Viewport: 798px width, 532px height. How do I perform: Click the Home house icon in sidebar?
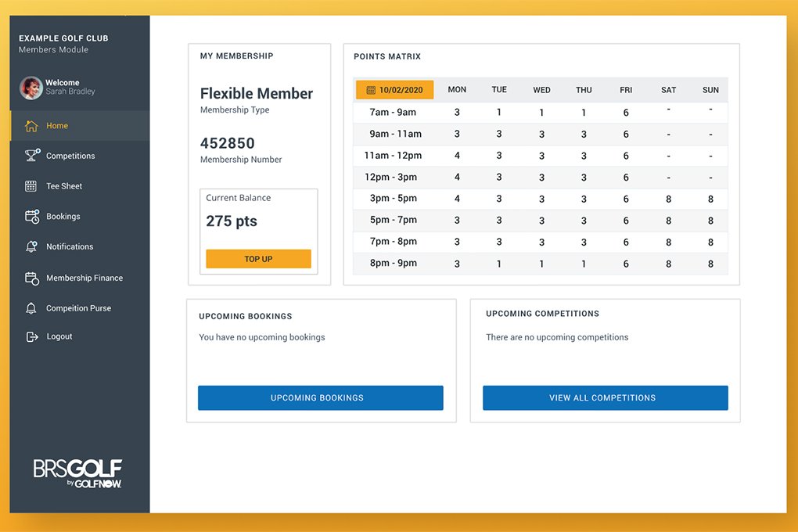point(31,126)
